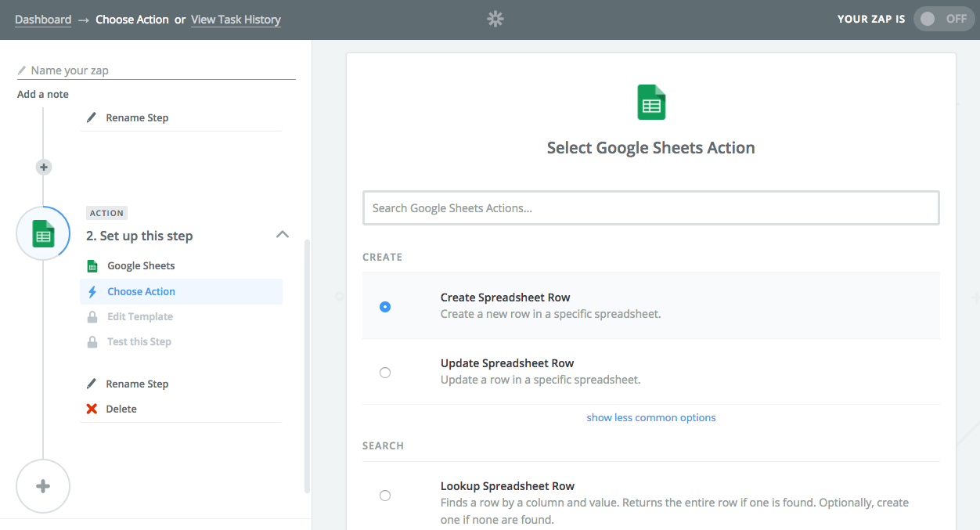Click the lock icon next to Edit Template
The image size is (980, 530).
click(94, 316)
